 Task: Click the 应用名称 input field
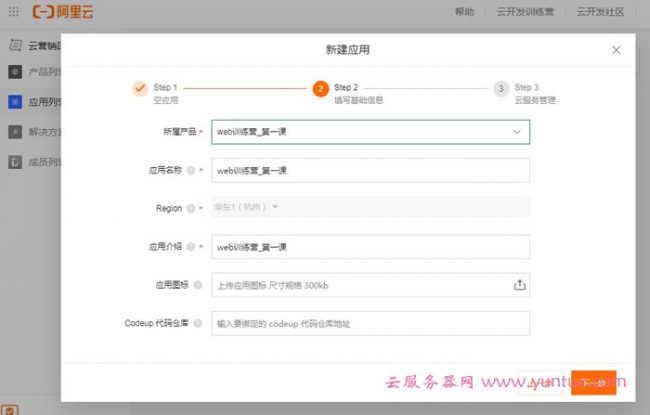[x=370, y=170]
